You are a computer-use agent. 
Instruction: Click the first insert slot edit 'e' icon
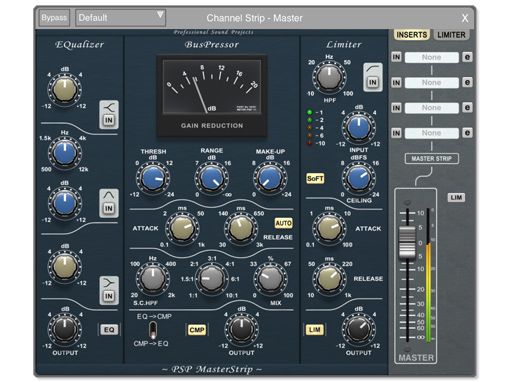(467, 57)
